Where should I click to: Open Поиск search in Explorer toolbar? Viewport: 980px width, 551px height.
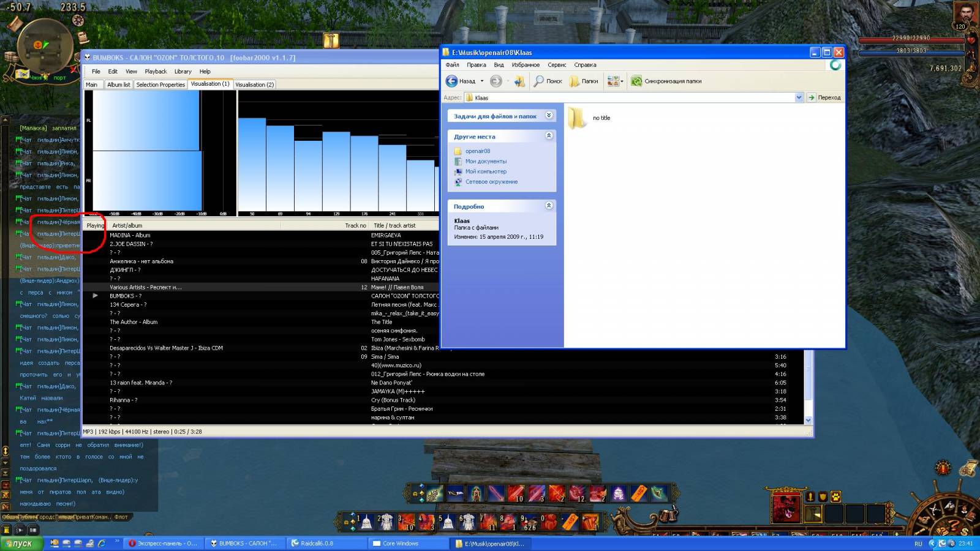pos(548,81)
